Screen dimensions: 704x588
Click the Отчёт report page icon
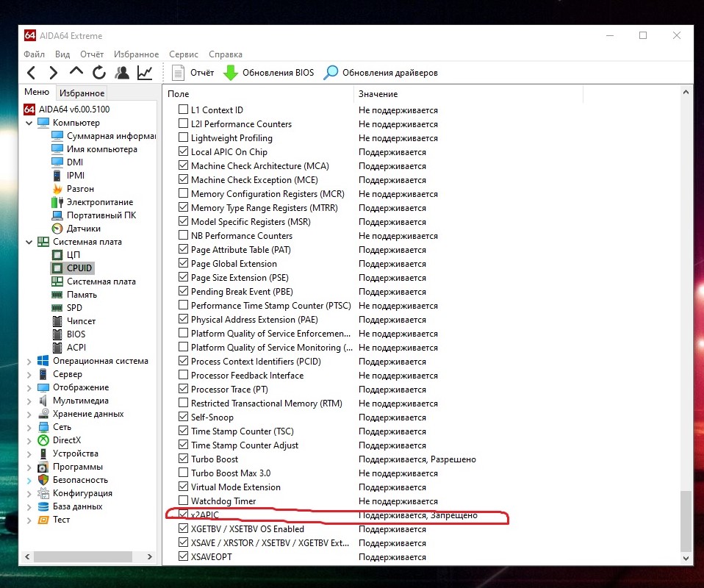pyautogui.click(x=179, y=72)
